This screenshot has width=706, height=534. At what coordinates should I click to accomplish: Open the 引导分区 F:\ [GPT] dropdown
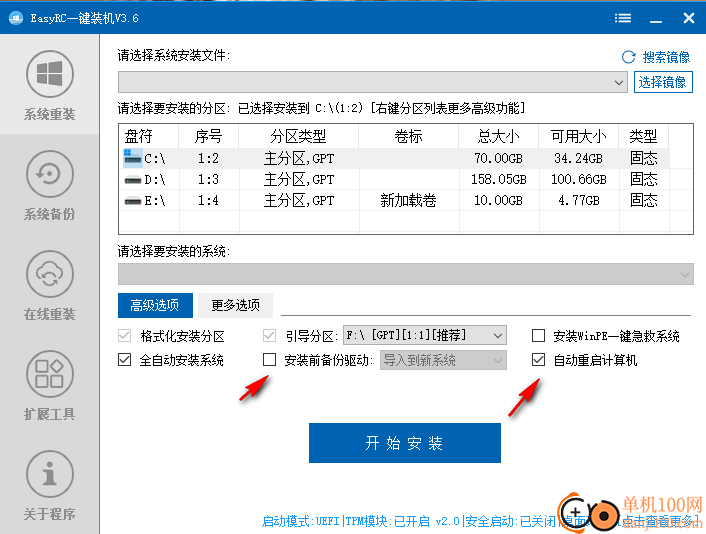coord(425,335)
